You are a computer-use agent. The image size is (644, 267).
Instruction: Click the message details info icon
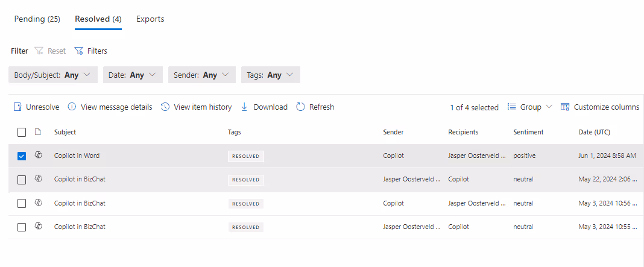[x=72, y=107]
